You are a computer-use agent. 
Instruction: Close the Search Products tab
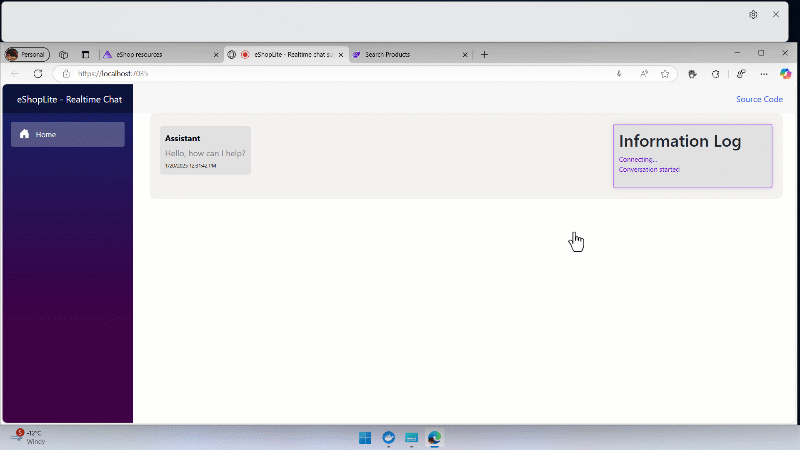point(465,55)
